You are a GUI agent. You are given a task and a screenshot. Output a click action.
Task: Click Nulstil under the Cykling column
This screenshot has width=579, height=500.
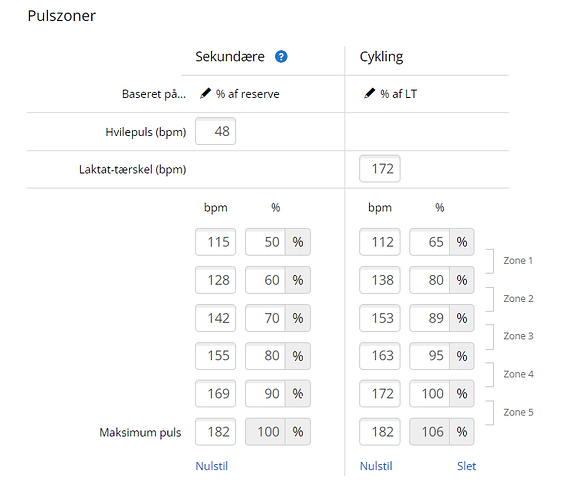(x=376, y=466)
